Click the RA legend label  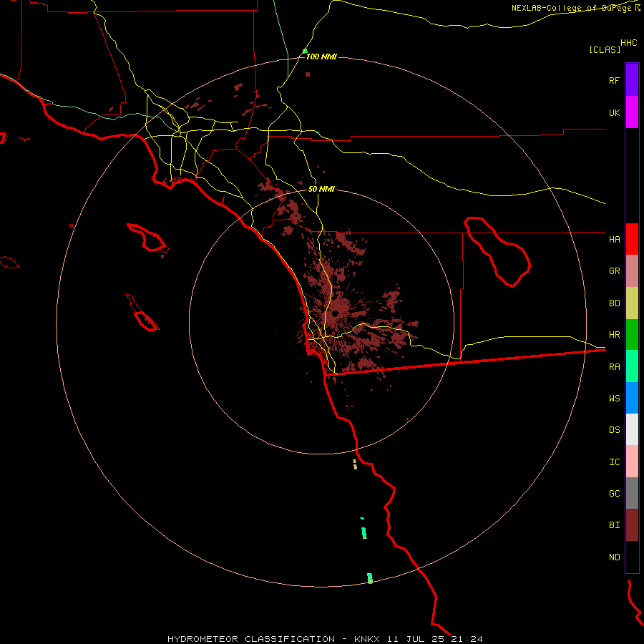coord(614,367)
